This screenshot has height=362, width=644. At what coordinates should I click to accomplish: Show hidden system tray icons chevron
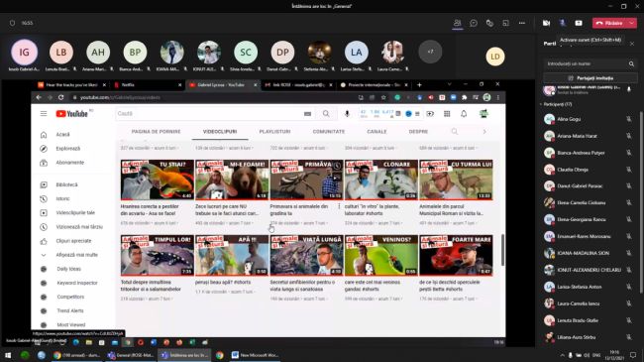563,355
